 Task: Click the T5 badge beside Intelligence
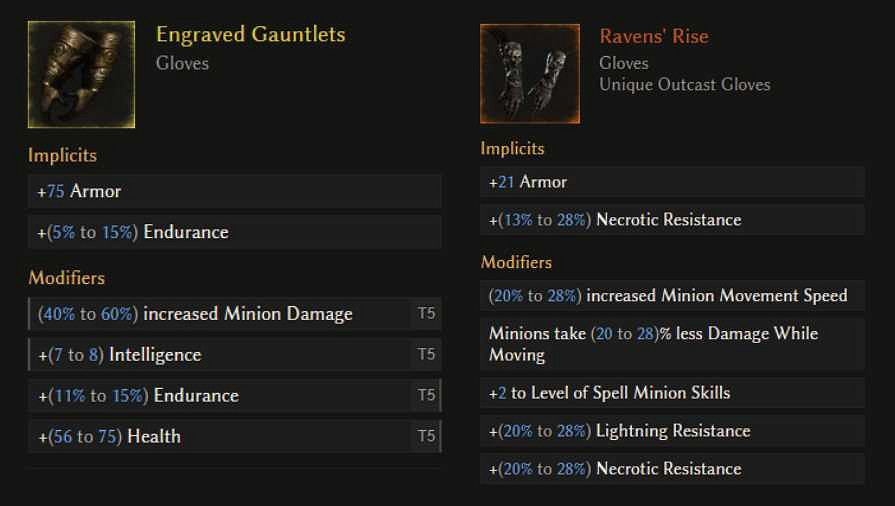[426, 354]
